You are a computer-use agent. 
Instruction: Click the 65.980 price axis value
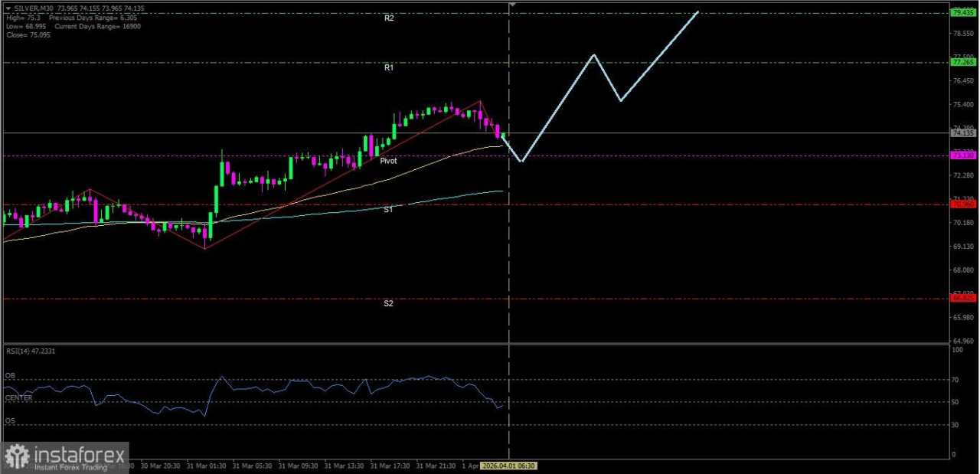coord(962,317)
